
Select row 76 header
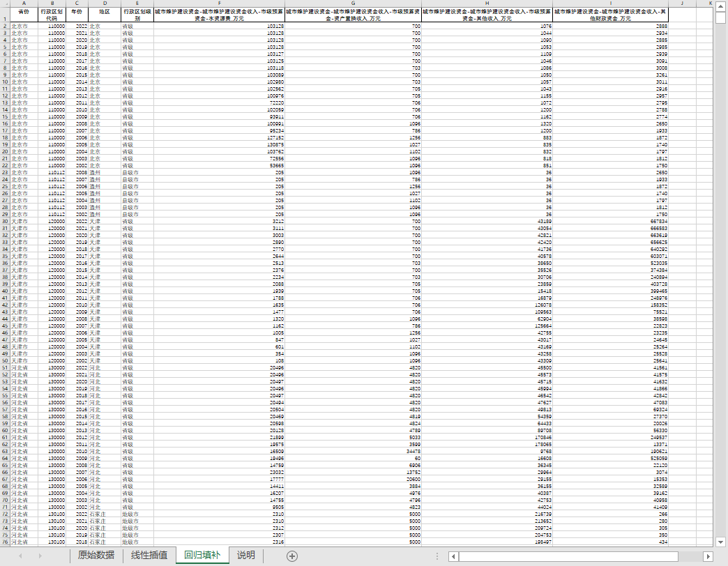click(5, 542)
